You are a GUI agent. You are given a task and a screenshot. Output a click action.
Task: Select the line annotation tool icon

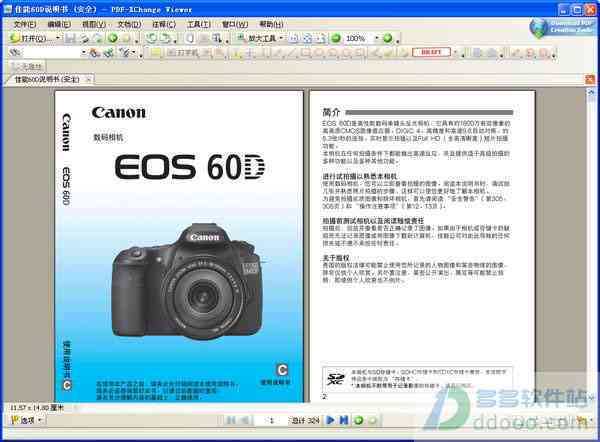click(292, 52)
